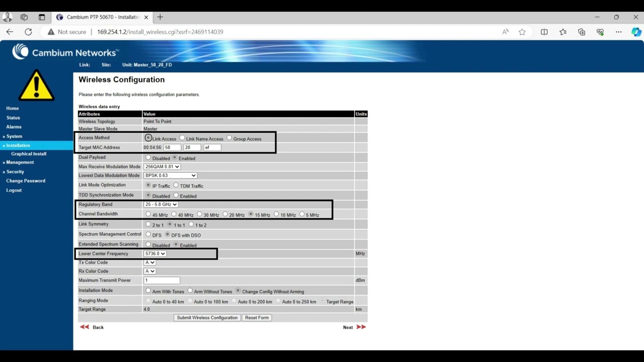Expand the System menu section

tap(14, 136)
